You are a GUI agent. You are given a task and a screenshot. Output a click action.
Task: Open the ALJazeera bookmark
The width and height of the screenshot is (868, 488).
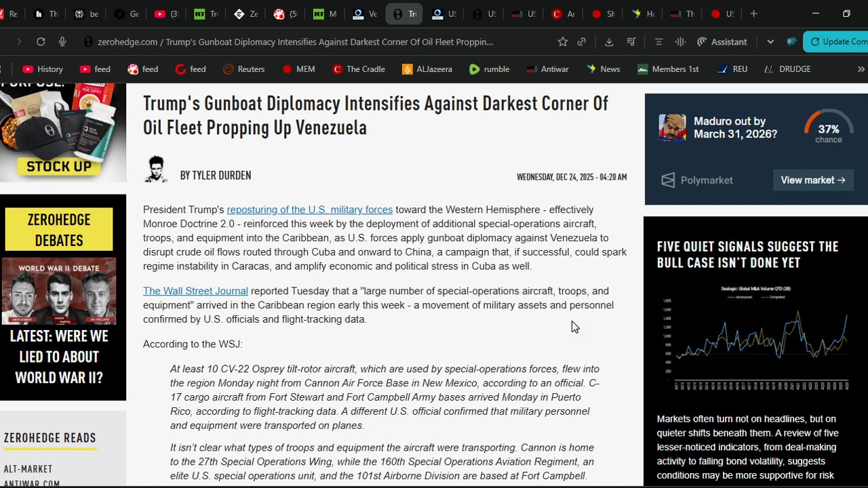[427, 69]
